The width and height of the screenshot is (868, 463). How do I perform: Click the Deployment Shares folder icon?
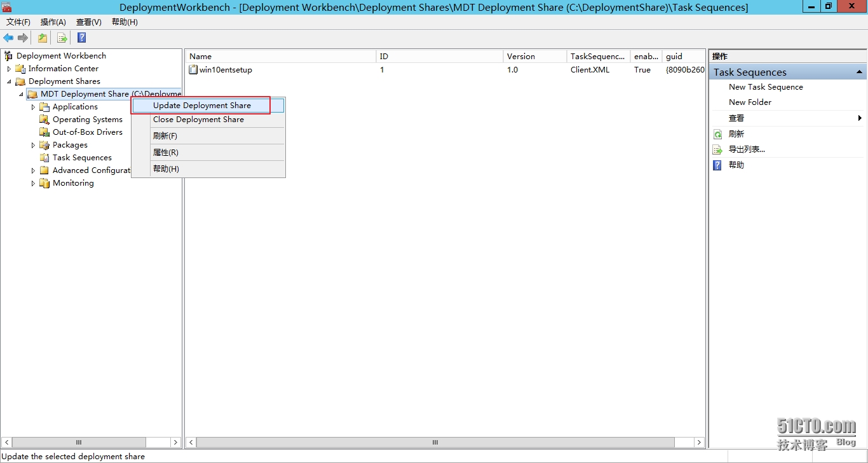click(x=20, y=81)
